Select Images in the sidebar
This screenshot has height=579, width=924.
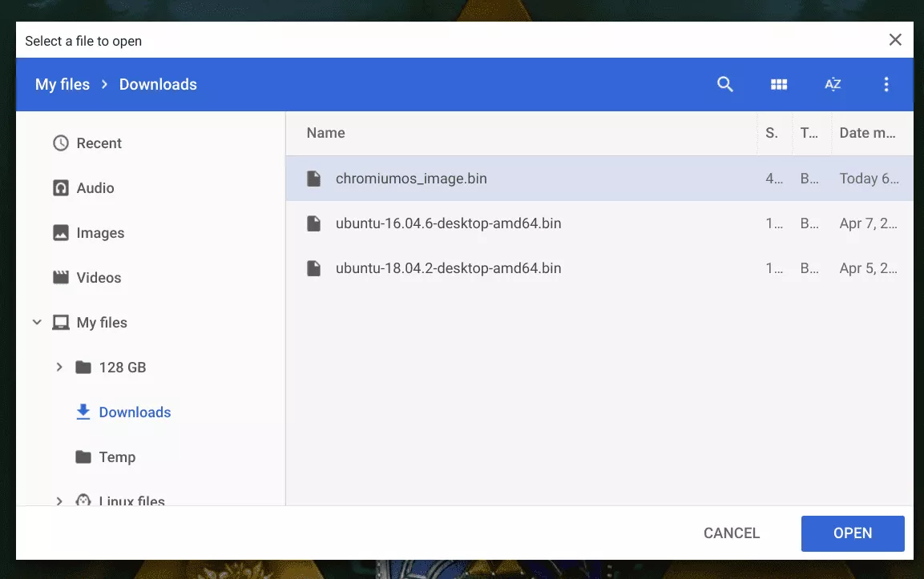click(x=100, y=233)
